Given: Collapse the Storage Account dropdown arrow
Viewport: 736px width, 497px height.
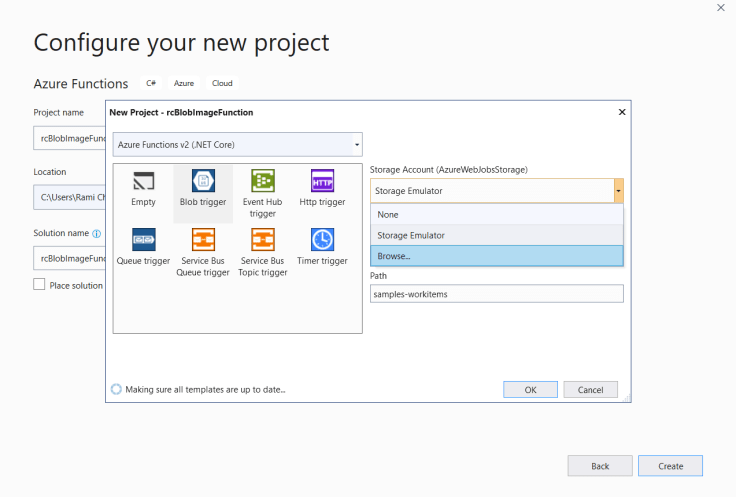Looking at the screenshot, I should pos(618,190).
